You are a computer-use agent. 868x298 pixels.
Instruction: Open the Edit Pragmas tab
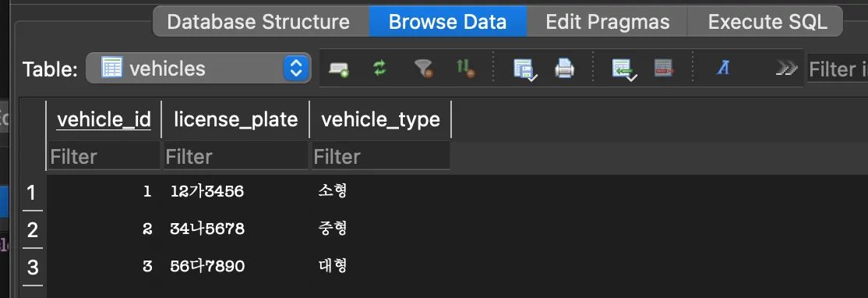[x=607, y=22]
